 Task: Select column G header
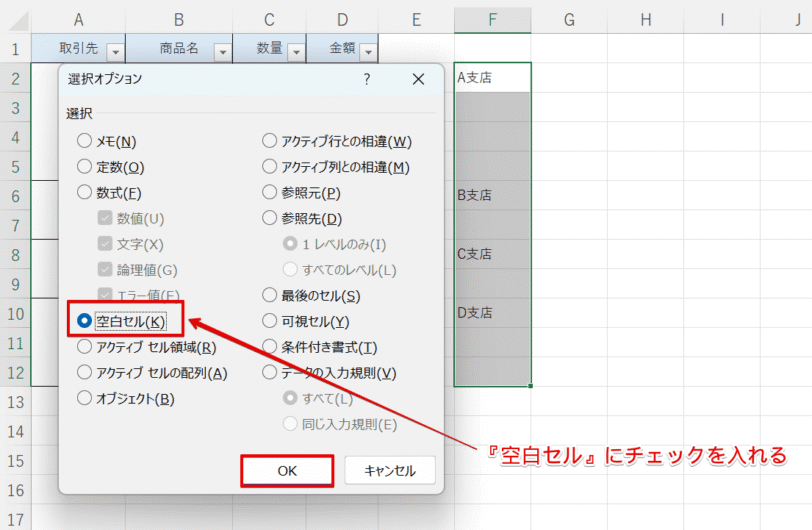click(569, 20)
